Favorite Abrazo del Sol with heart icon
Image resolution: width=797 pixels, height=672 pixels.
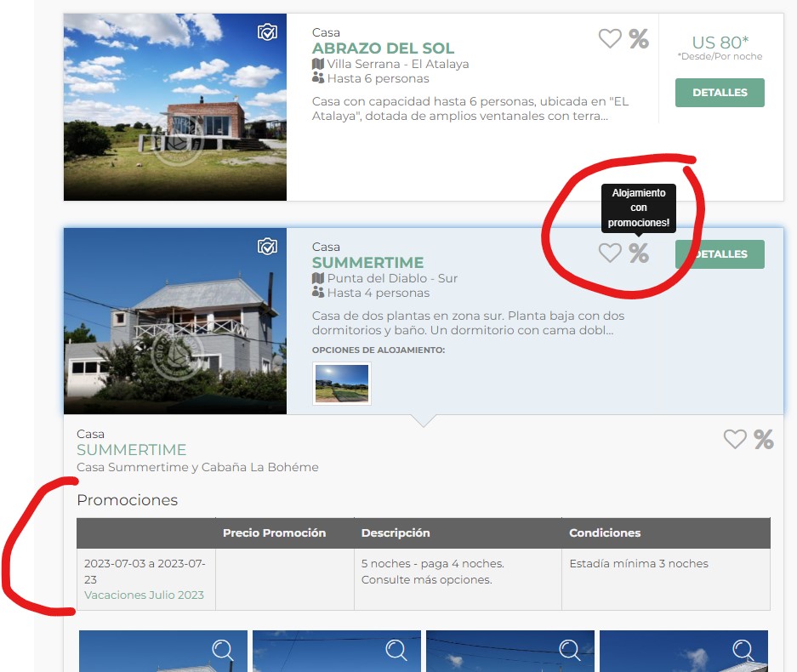(x=609, y=38)
